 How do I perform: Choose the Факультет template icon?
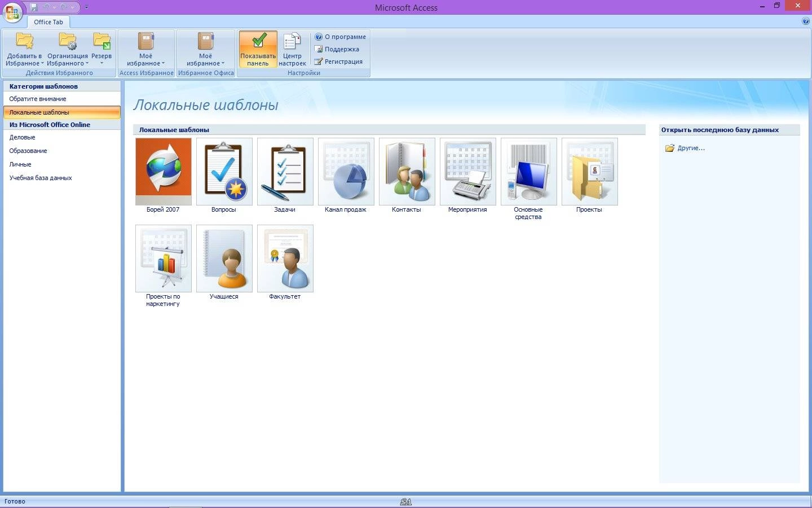coord(285,259)
